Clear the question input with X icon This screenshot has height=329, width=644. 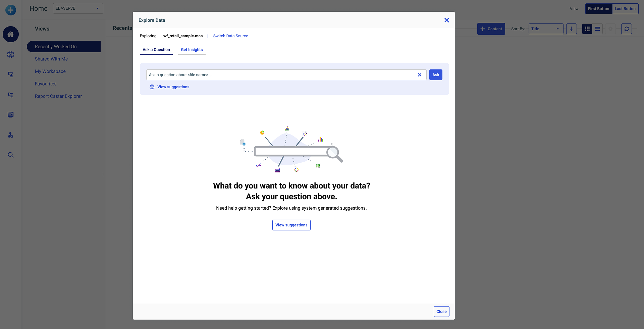coord(420,75)
